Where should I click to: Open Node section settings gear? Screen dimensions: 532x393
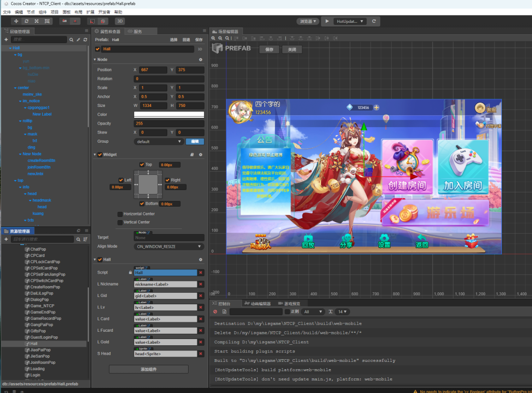point(201,60)
